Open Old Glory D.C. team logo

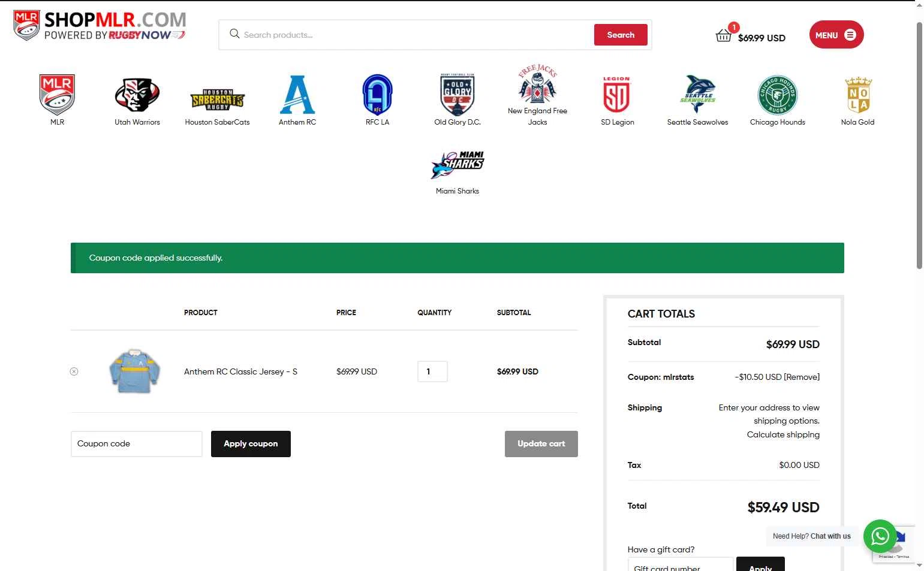click(458, 95)
